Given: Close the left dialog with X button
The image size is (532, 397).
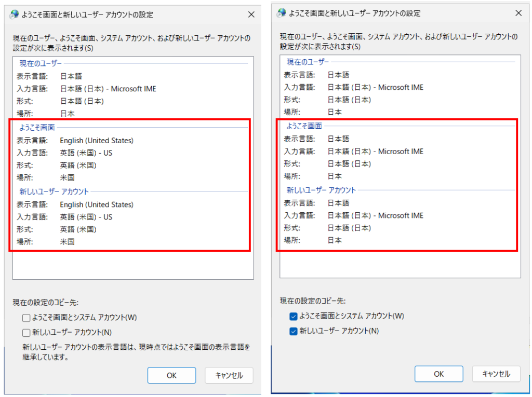Looking at the screenshot, I should click(251, 15).
